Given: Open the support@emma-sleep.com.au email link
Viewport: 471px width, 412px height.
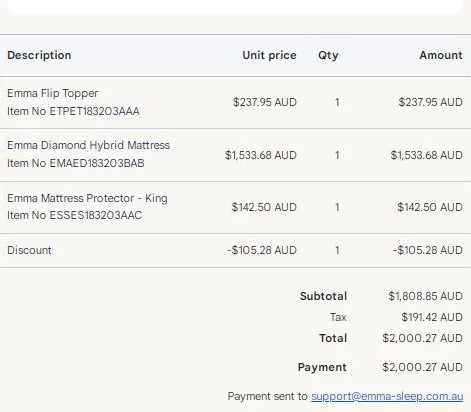Looking at the screenshot, I should [x=387, y=396].
